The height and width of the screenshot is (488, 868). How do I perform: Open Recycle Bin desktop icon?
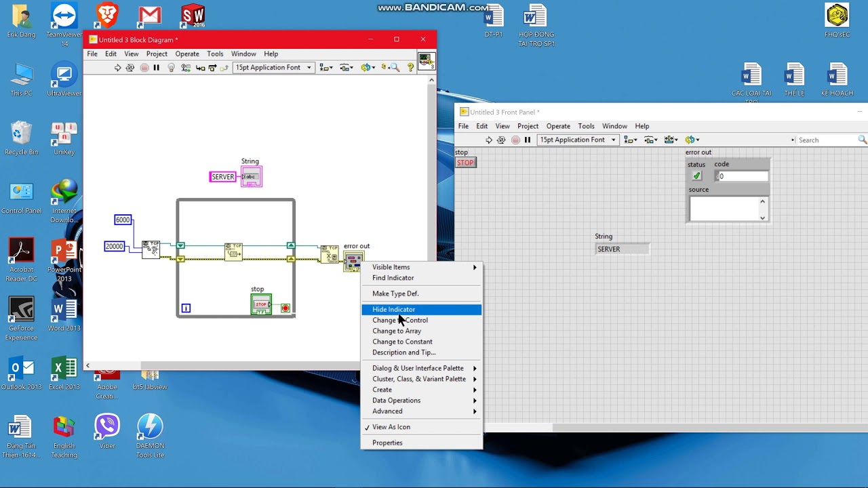[x=21, y=138]
